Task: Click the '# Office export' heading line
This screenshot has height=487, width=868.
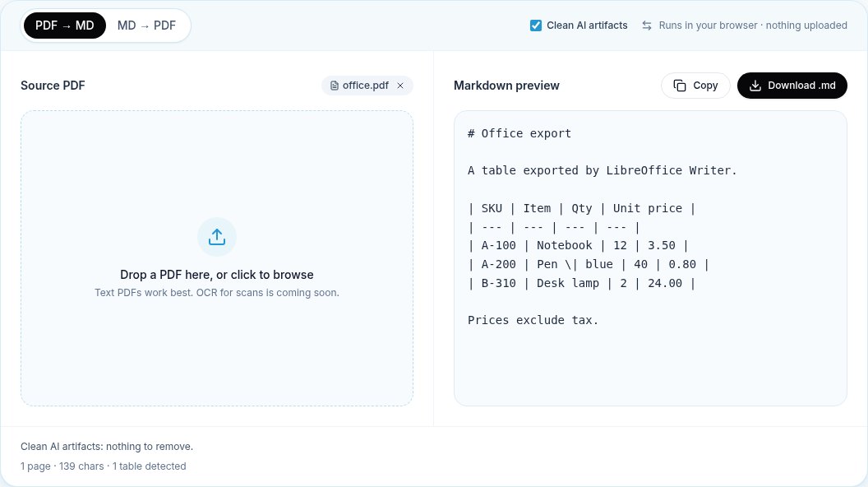Action: (519, 133)
